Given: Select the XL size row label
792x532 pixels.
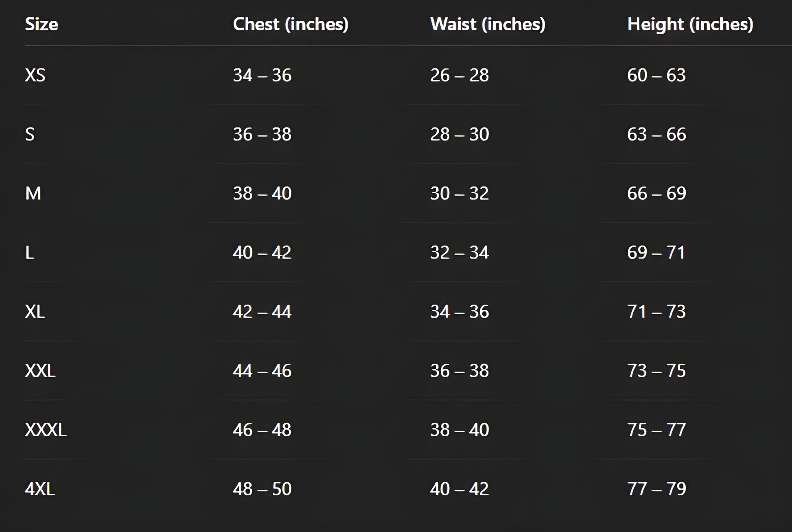Looking at the screenshot, I should 35,312.
